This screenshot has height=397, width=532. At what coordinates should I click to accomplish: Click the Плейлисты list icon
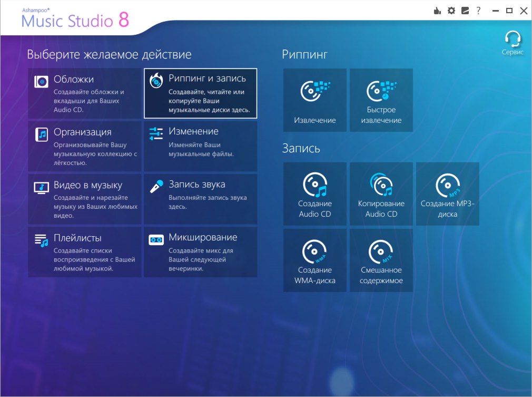[x=42, y=240]
